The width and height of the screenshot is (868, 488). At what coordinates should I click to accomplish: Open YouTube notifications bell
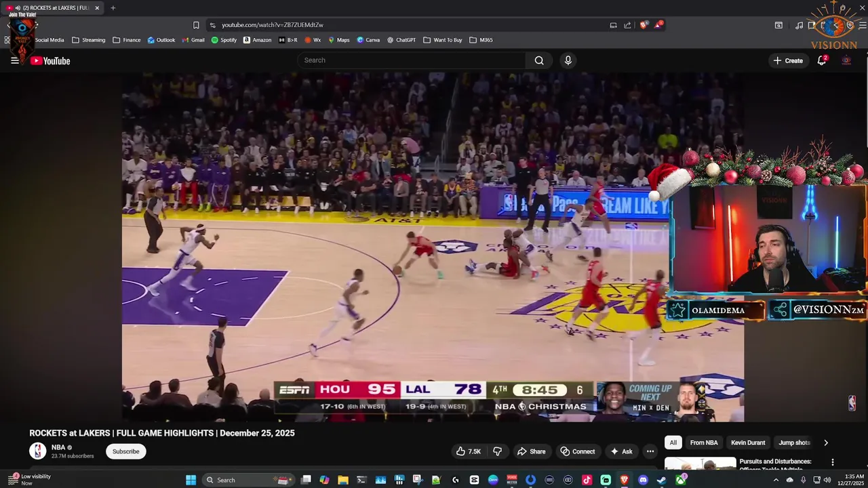tap(822, 60)
